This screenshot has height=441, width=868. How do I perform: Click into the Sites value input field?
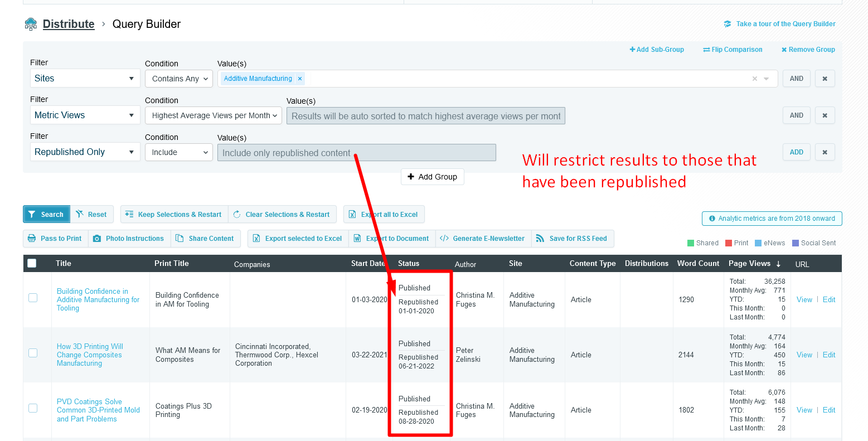point(524,79)
